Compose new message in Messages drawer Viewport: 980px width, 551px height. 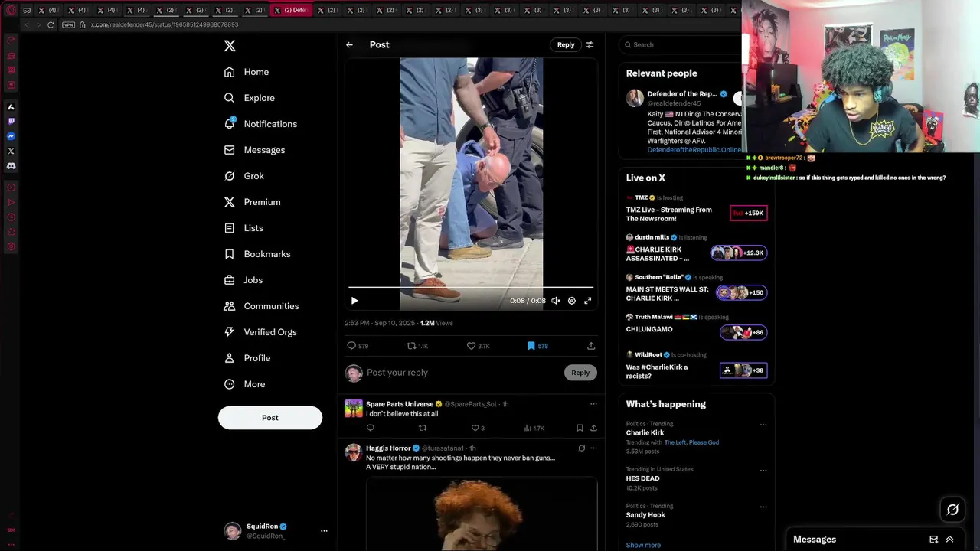pos(933,540)
